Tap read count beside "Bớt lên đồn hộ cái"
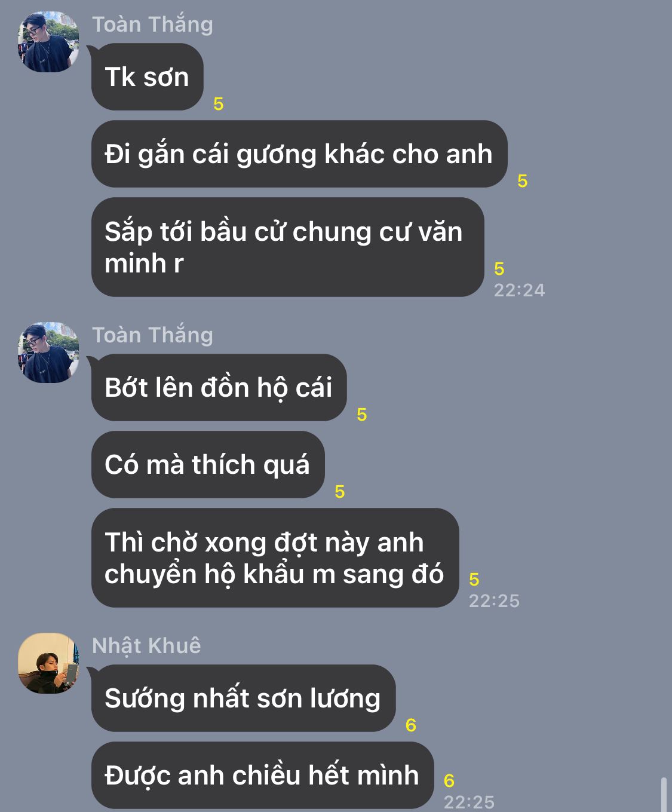 362,415
